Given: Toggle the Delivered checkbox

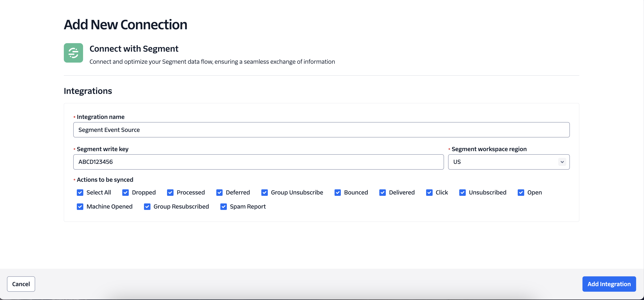Looking at the screenshot, I should click(x=382, y=192).
